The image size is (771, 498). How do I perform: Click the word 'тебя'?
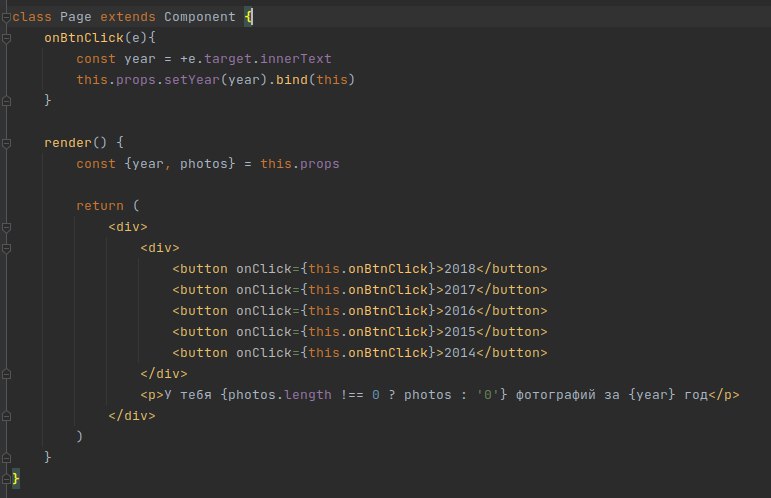click(x=196, y=395)
